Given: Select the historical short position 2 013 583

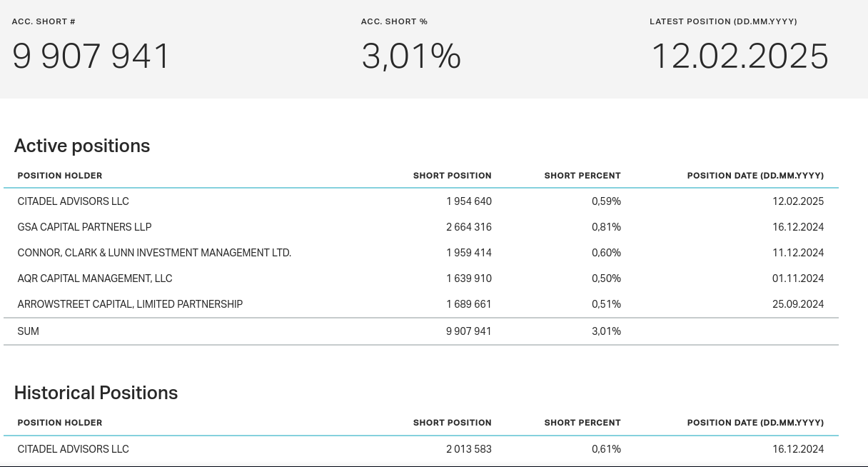Looking at the screenshot, I should [x=469, y=449].
